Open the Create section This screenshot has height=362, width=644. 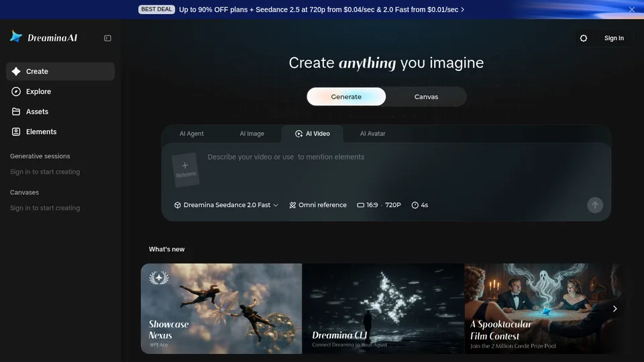point(60,72)
